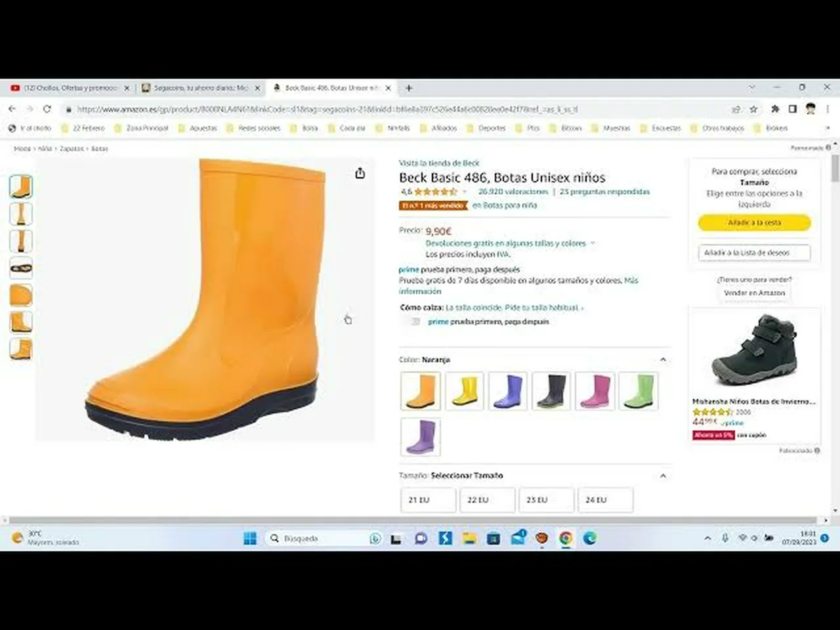
Task: Pick the green boot color swatch
Action: (x=638, y=391)
